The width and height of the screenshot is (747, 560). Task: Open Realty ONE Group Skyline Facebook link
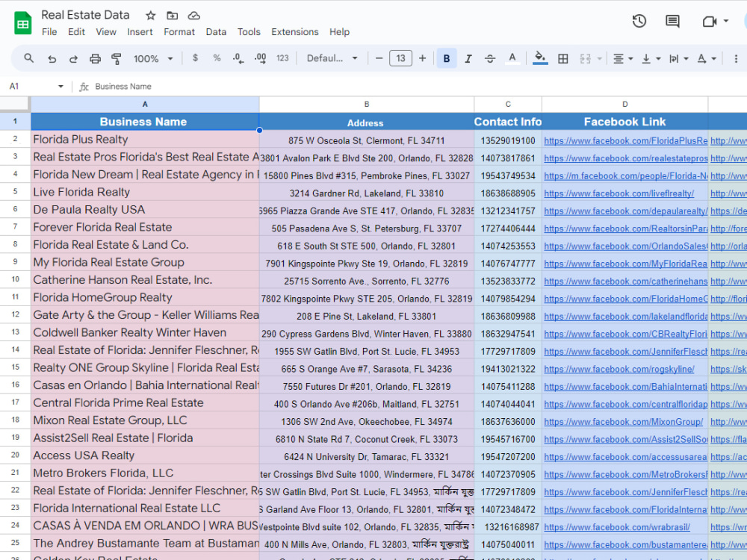coord(619,369)
